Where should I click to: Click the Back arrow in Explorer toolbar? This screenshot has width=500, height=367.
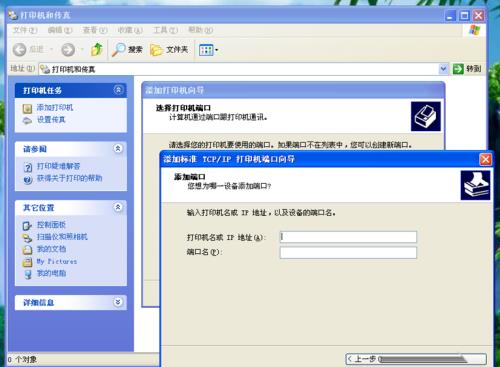[19, 50]
